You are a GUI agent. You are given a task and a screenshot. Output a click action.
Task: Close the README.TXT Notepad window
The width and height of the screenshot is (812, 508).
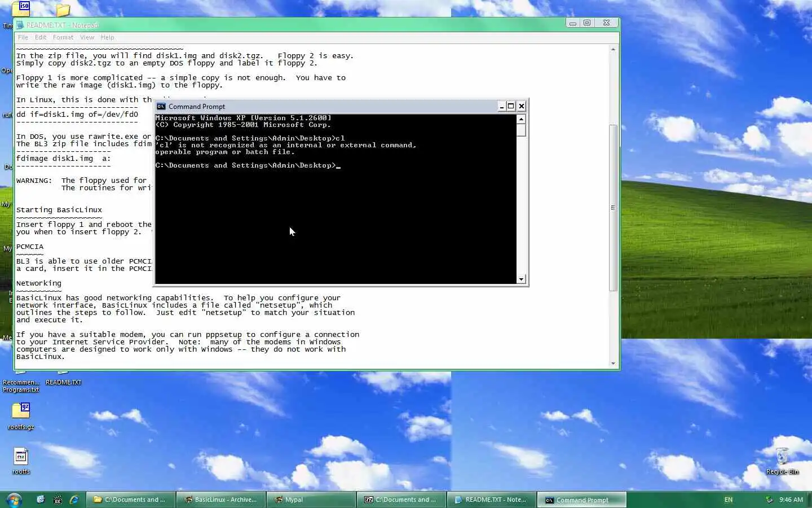(606, 23)
